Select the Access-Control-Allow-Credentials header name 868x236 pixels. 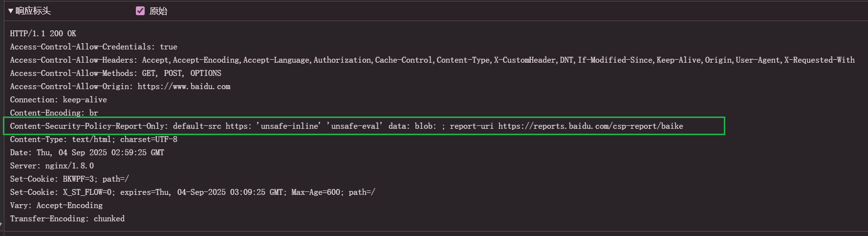click(81, 47)
